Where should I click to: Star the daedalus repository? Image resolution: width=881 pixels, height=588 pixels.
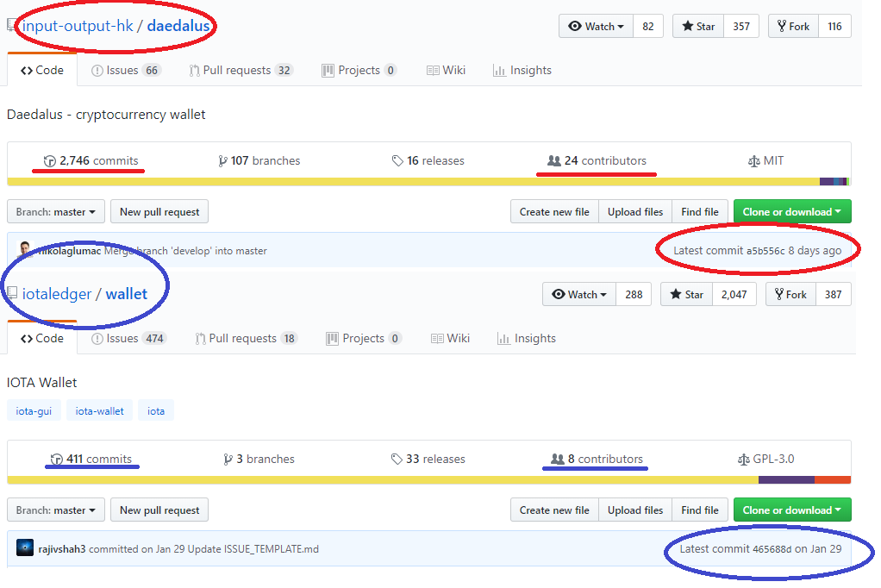click(698, 27)
